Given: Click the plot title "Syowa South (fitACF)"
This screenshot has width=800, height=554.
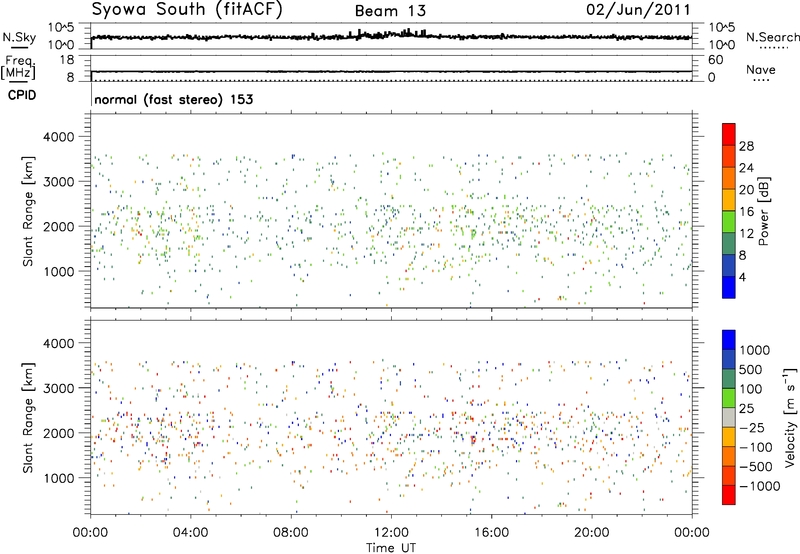Looking at the screenshot, I should [187, 10].
